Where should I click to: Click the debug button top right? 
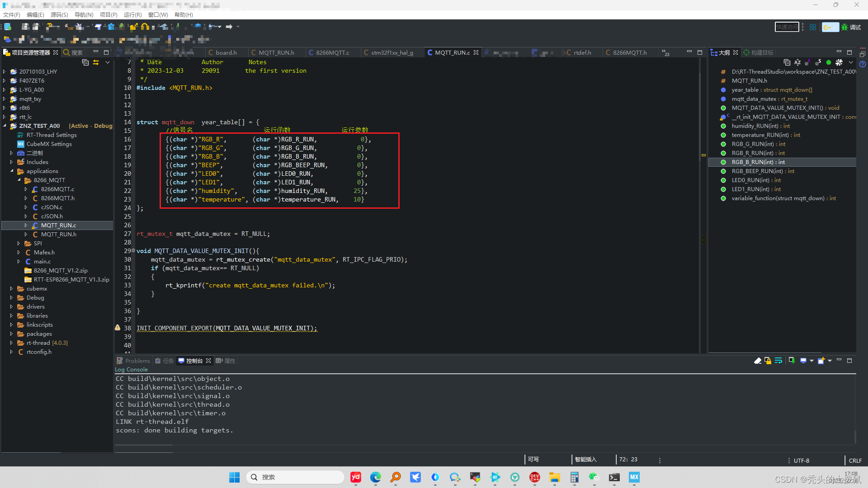tap(851, 27)
